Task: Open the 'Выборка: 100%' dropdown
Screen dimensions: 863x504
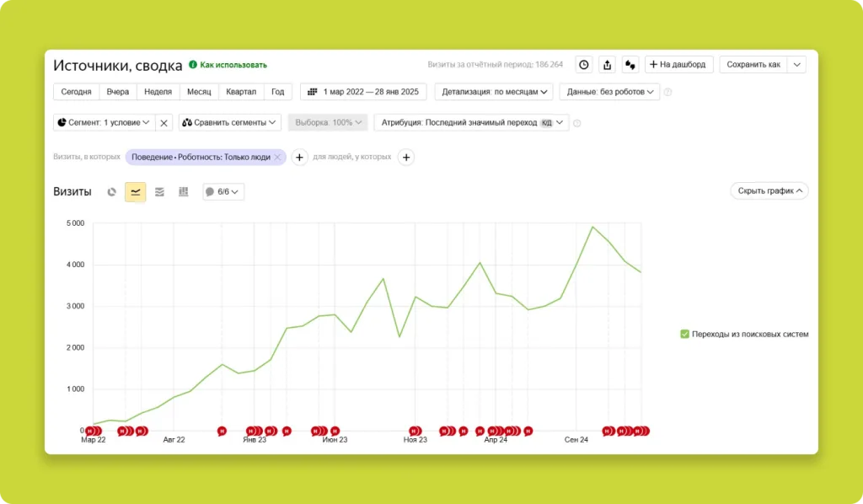Action: coord(328,123)
